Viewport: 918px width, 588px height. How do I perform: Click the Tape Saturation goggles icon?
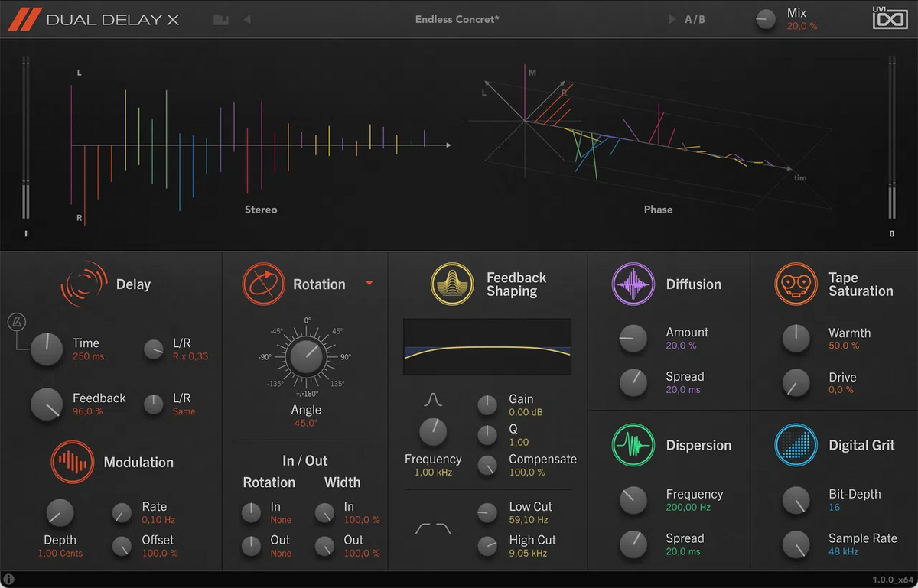(796, 284)
